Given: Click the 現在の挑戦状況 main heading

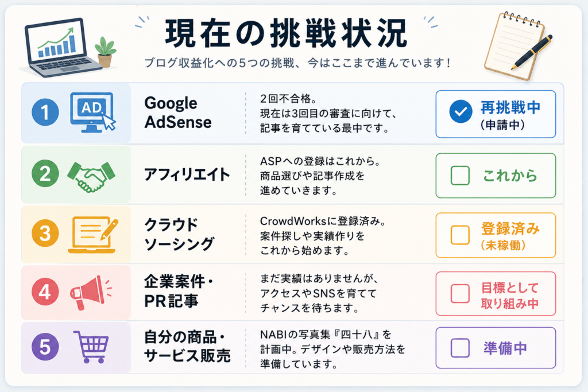Looking at the screenshot, I should click(286, 33).
